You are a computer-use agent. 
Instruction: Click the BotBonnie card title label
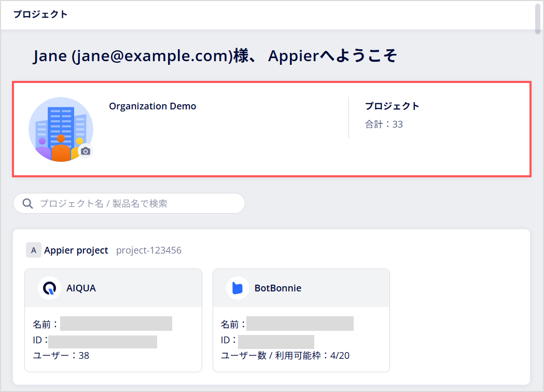point(278,288)
